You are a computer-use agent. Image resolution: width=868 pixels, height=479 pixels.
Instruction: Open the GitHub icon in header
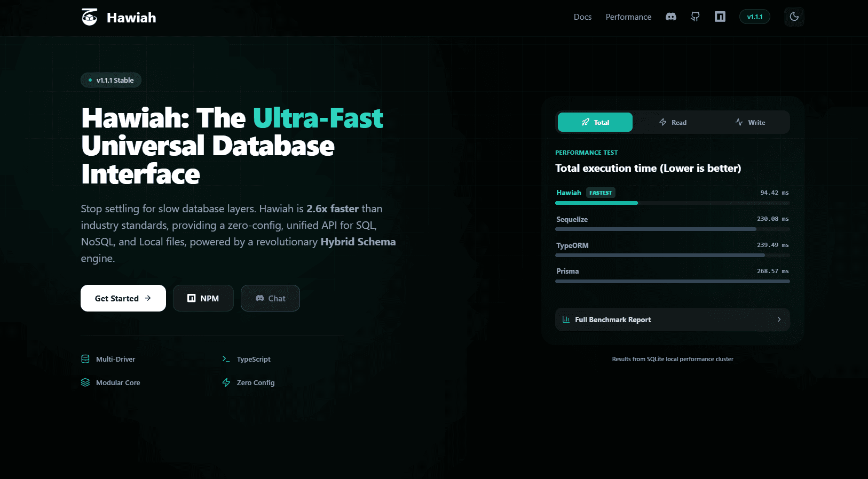point(695,17)
